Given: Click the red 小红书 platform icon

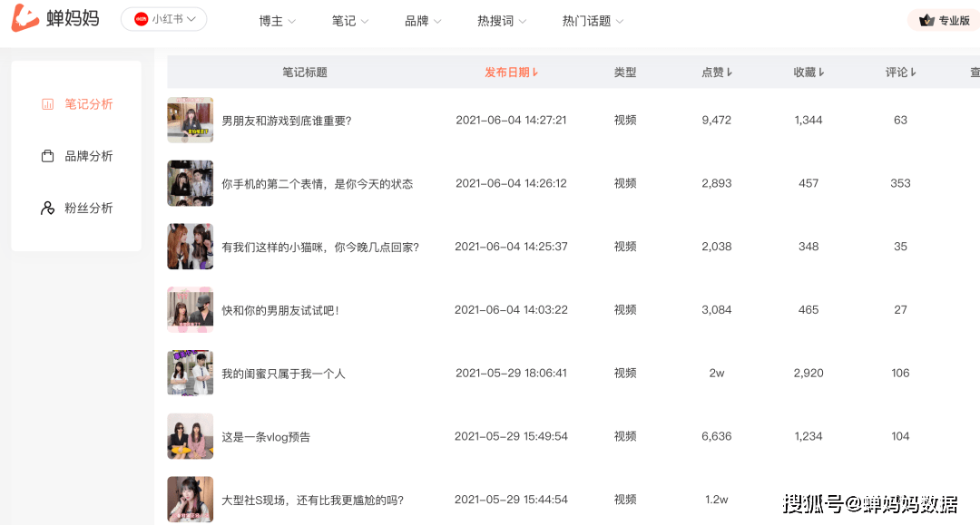Looking at the screenshot, I should tap(141, 19).
